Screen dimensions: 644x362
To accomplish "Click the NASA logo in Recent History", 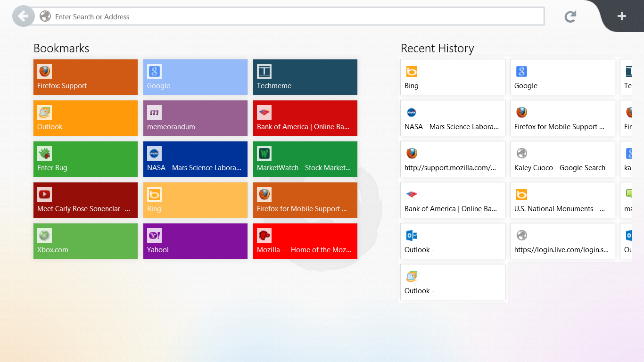I will pos(412,112).
